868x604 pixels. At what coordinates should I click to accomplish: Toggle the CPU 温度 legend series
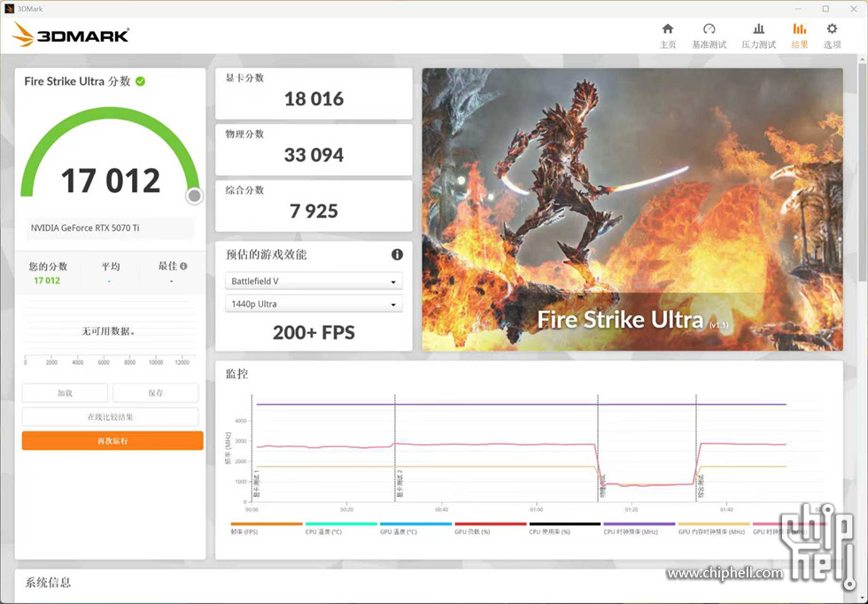point(341,528)
